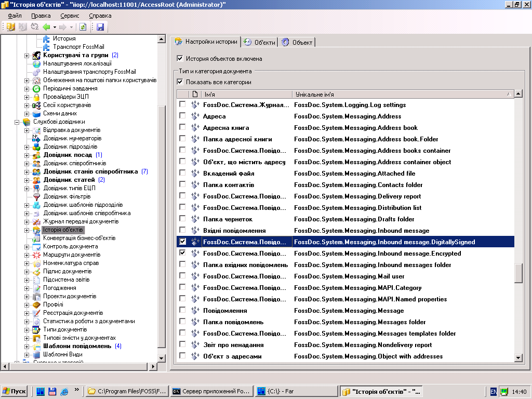532x399 pixels.
Task: Open Internet Explorer from quick launch
Action: point(64,391)
